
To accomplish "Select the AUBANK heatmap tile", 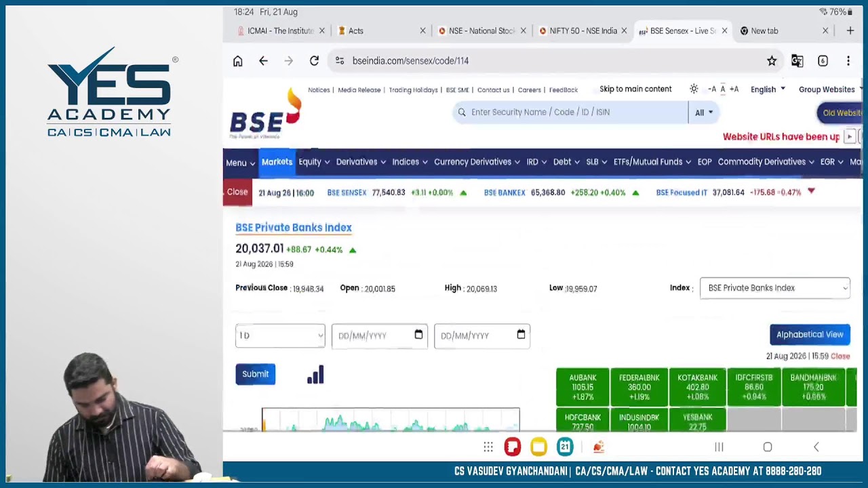I will point(583,387).
